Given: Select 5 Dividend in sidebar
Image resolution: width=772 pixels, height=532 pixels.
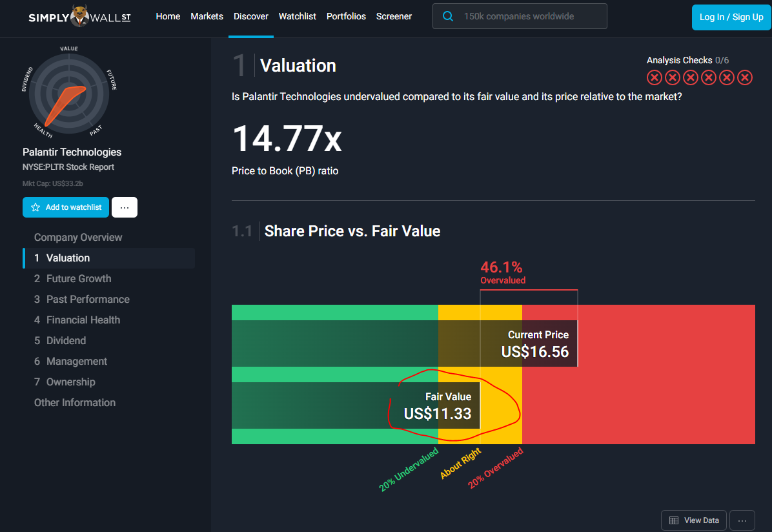Looking at the screenshot, I should tap(60, 341).
